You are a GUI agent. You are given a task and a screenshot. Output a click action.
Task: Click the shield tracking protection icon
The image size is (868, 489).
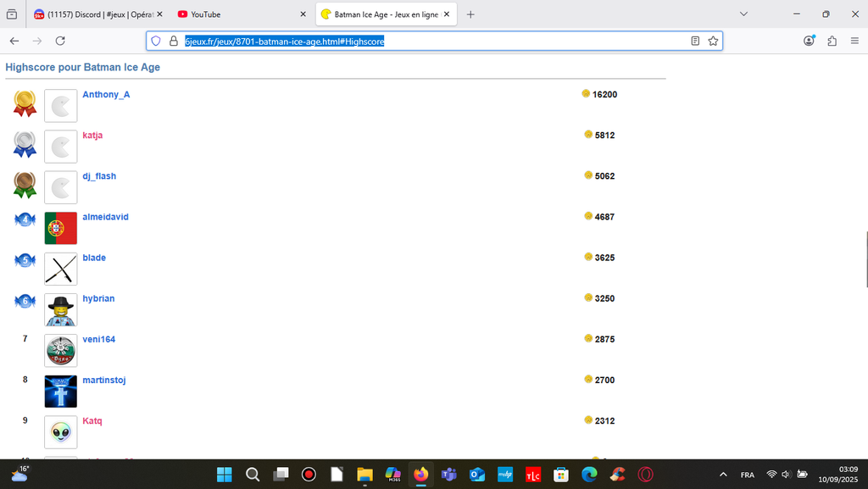tap(156, 41)
